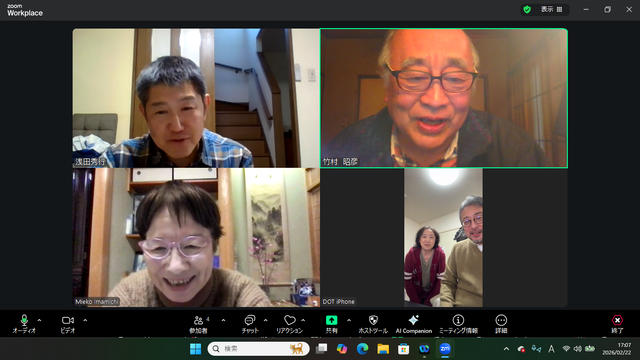Select the DOT iPhone video tile
This screenshot has height=360, width=640.
point(444,238)
